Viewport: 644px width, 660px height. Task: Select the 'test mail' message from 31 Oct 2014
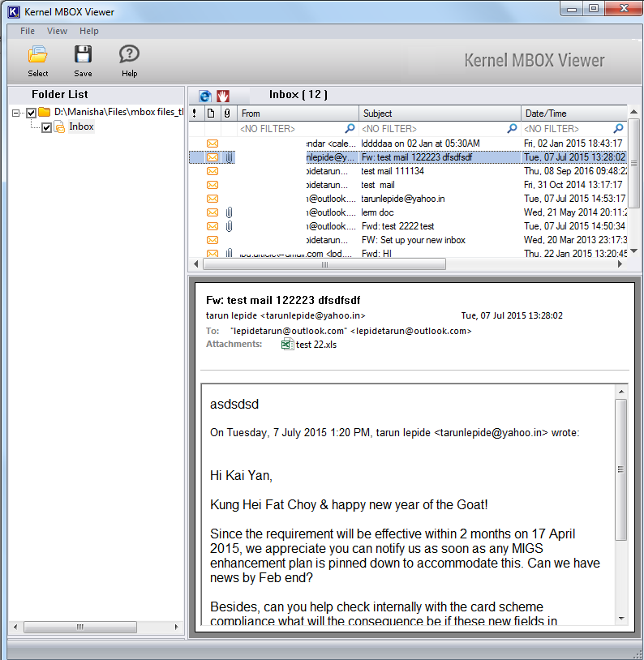408,185
